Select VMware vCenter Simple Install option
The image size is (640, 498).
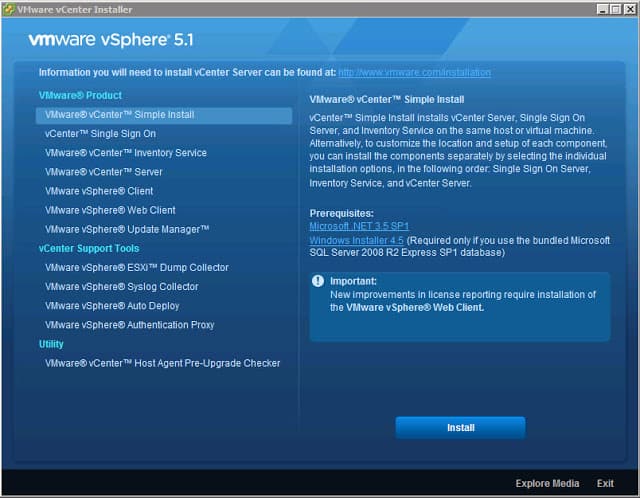pyautogui.click(x=164, y=116)
